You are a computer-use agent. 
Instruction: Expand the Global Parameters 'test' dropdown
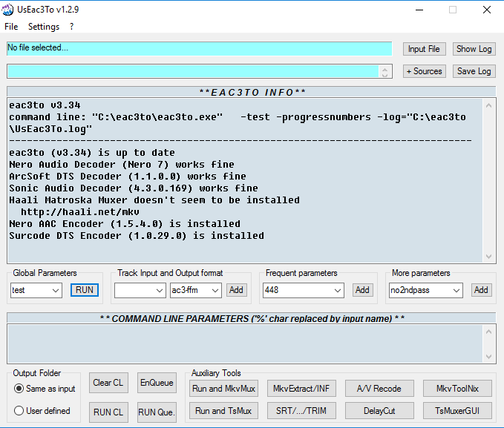pyautogui.click(x=56, y=291)
